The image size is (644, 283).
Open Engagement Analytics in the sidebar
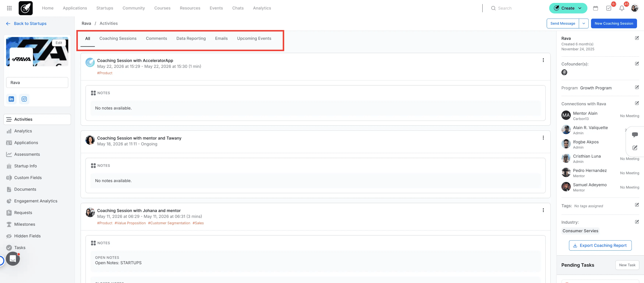point(36,201)
